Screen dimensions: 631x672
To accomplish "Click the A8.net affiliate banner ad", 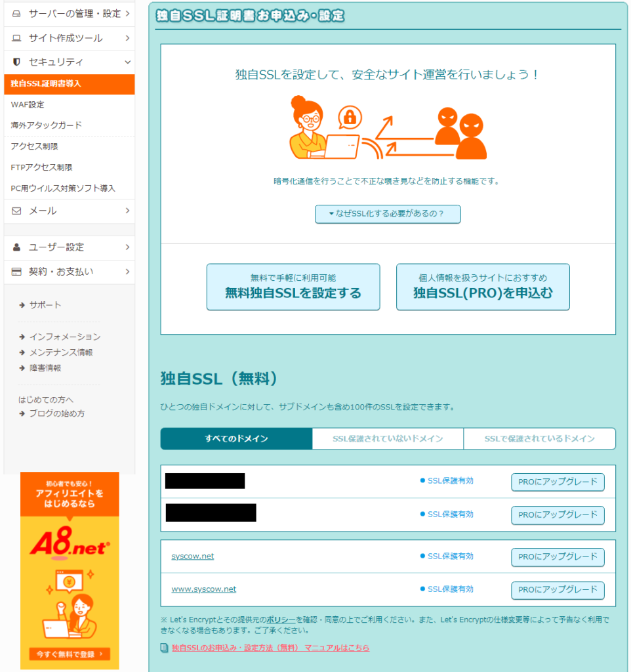I will (x=70, y=570).
